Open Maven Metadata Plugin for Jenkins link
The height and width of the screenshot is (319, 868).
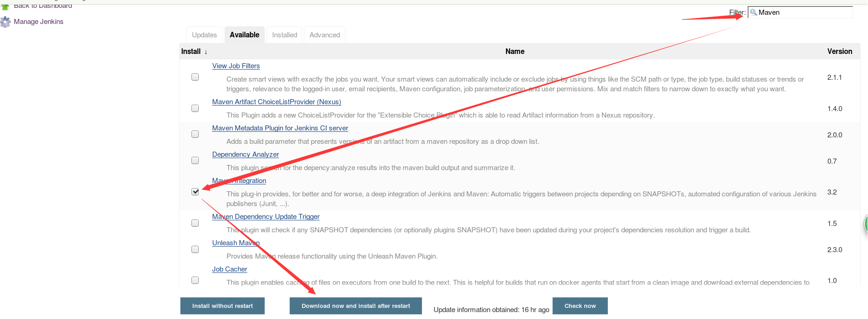tap(280, 128)
